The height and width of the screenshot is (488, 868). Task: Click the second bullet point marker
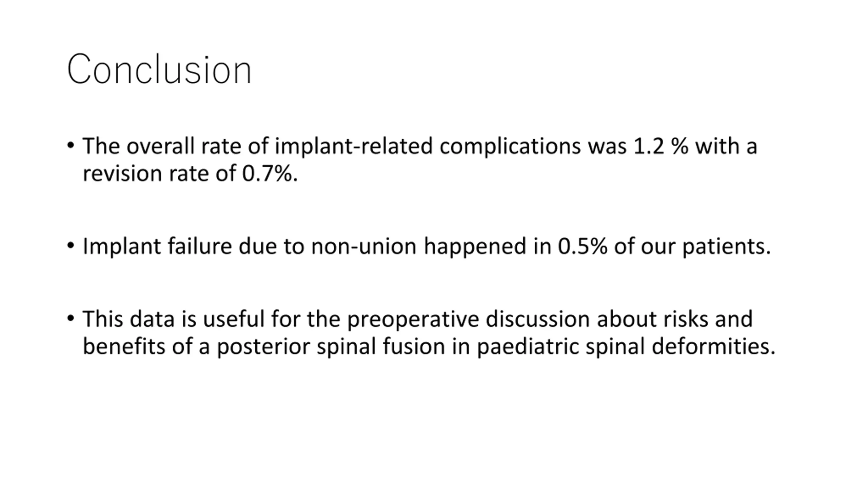(x=71, y=246)
